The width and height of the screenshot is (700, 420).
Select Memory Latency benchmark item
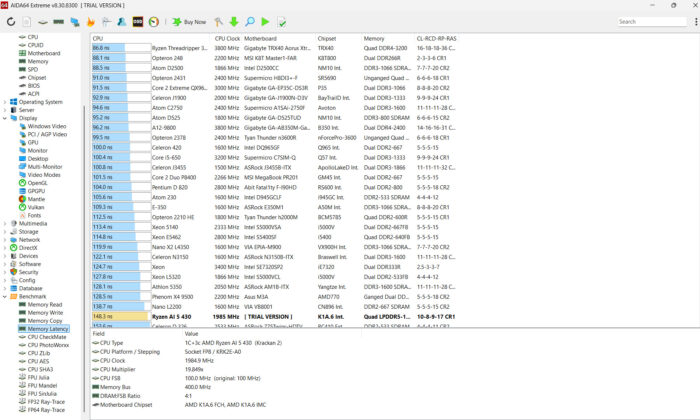(47, 329)
